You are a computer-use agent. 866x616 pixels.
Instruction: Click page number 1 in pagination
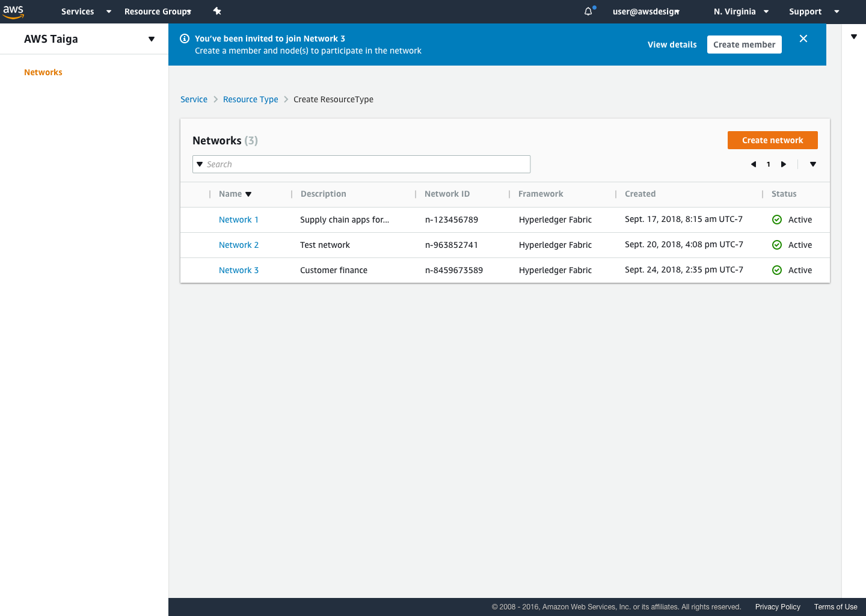[769, 164]
